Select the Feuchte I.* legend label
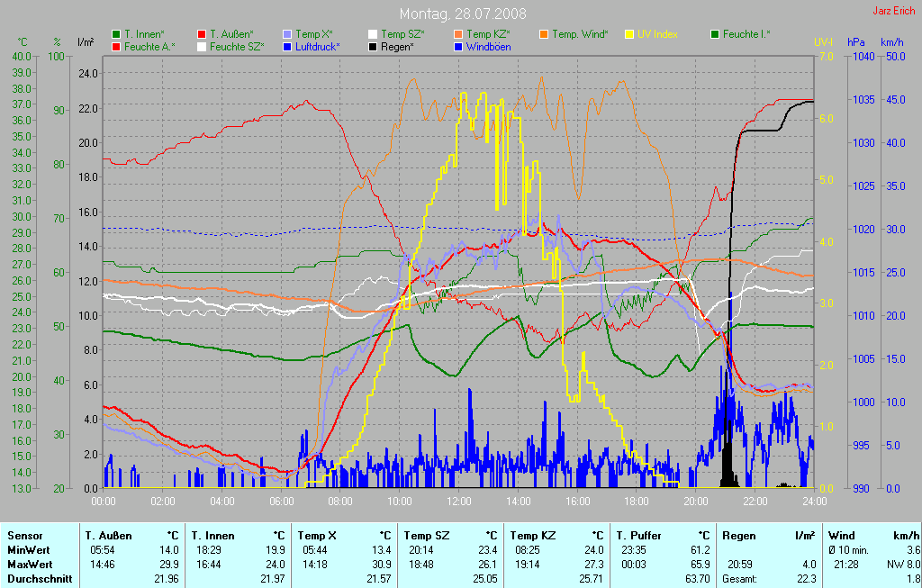The image size is (922, 588). pyautogui.click(x=746, y=35)
